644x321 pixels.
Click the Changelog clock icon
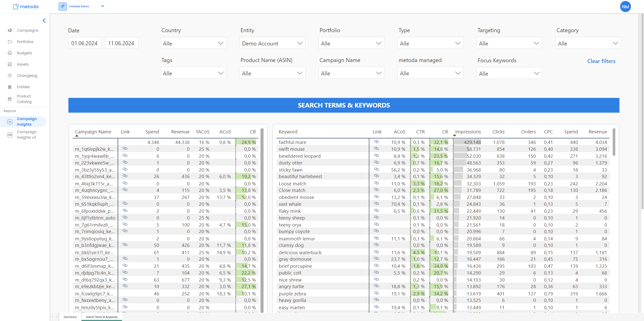pos(10,76)
